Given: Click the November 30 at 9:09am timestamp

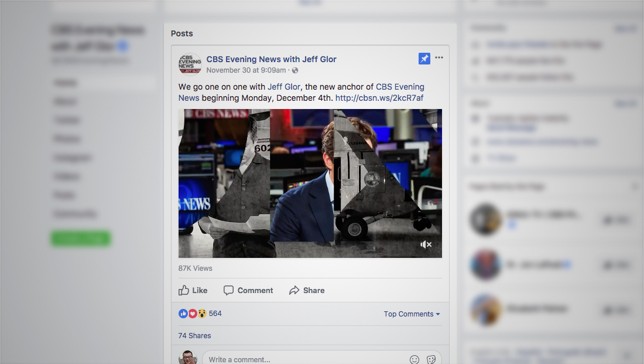Looking at the screenshot, I should pos(246,70).
